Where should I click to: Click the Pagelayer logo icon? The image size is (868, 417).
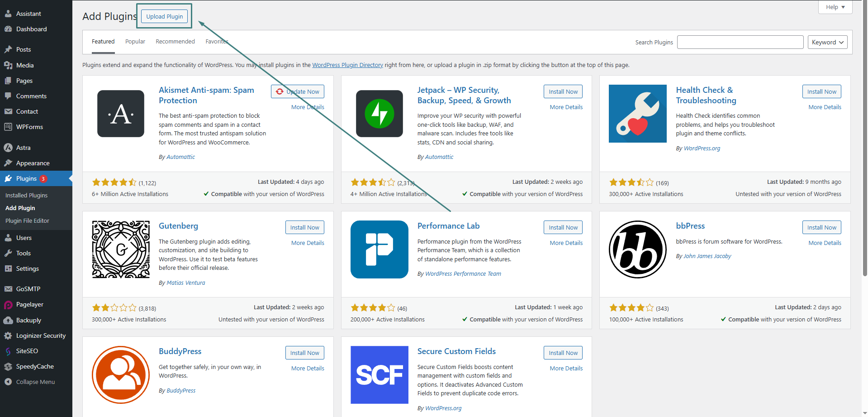click(8, 305)
